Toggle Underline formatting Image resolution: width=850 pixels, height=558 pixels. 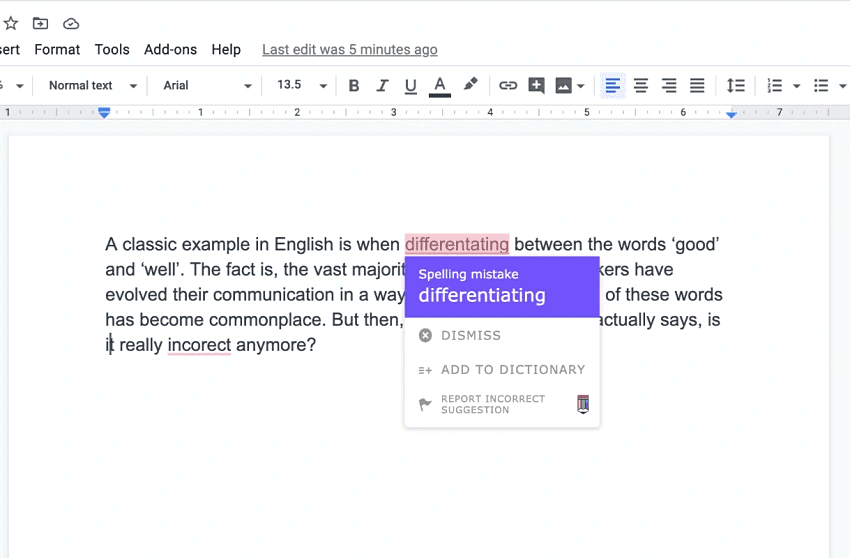411,86
